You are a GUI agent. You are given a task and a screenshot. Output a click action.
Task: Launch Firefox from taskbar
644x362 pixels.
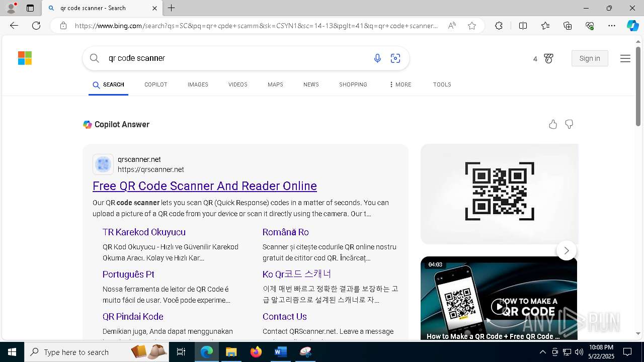click(x=256, y=352)
